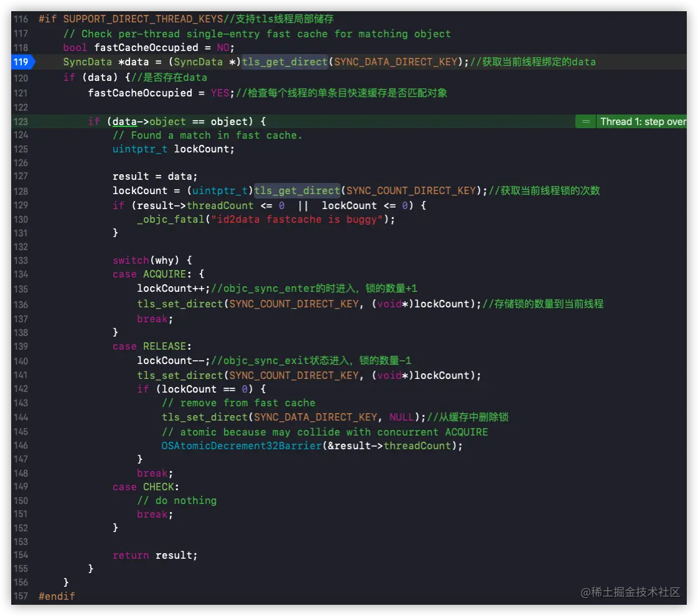
Task: Click the equals icon beside Thread 1
Action: pyautogui.click(x=586, y=121)
